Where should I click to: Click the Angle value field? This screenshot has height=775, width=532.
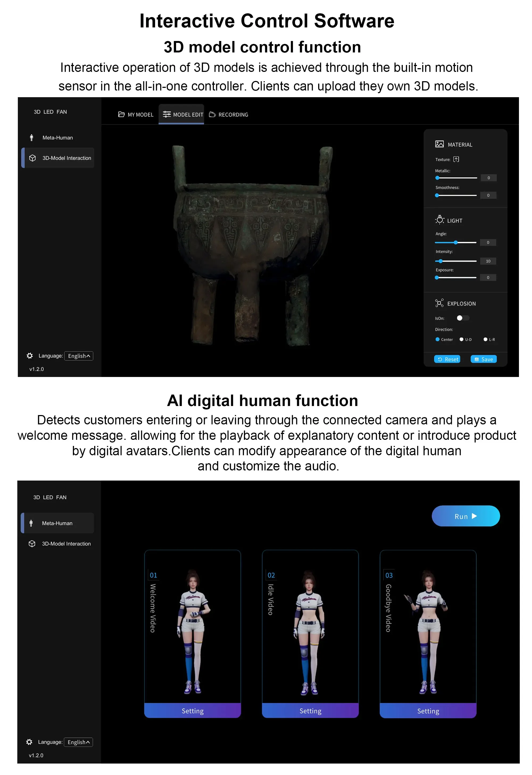[x=488, y=243]
